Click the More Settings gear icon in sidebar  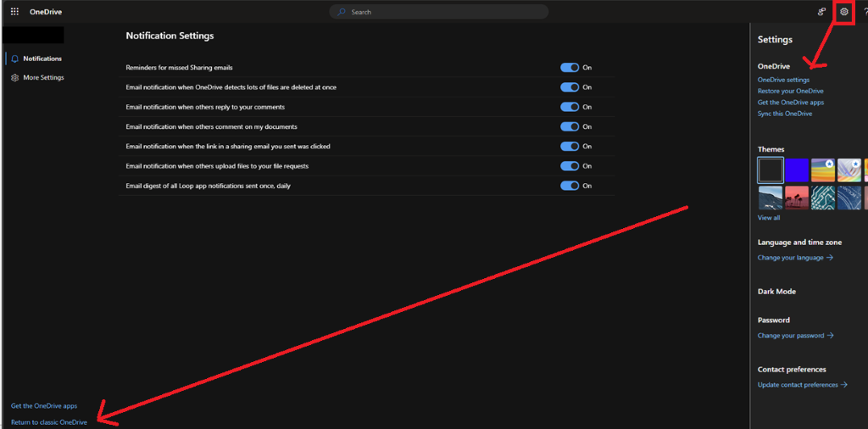[x=15, y=77]
